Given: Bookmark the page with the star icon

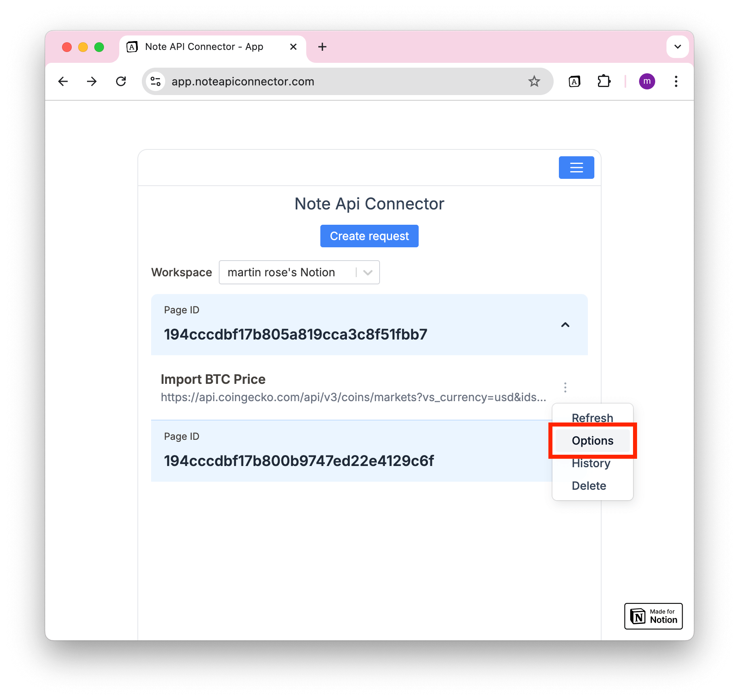Looking at the screenshot, I should pyautogui.click(x=534, y=81).
